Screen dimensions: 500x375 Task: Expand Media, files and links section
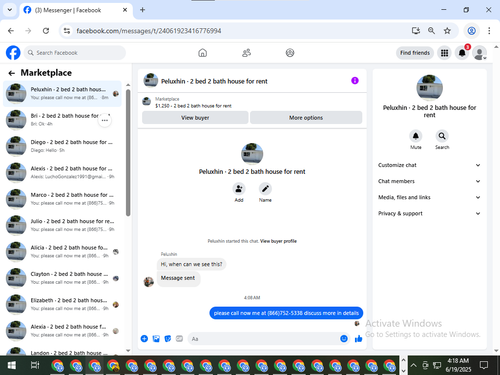click(x=429, y=197)
